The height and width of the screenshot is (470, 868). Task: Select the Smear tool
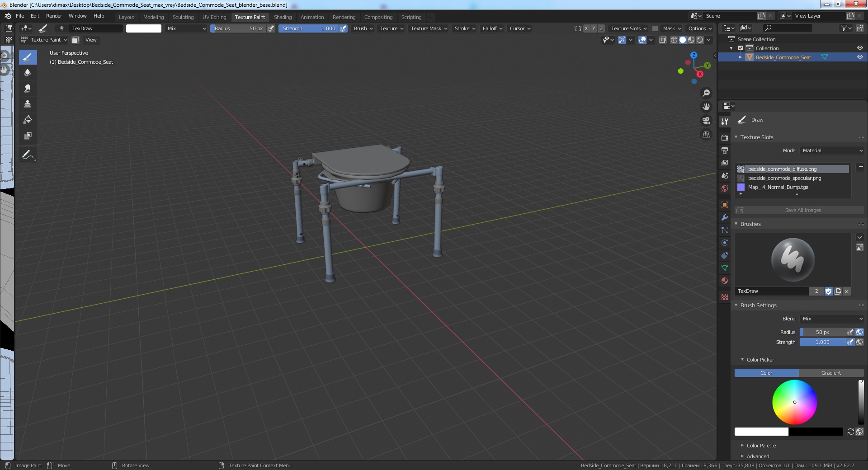tap(28, 89)
